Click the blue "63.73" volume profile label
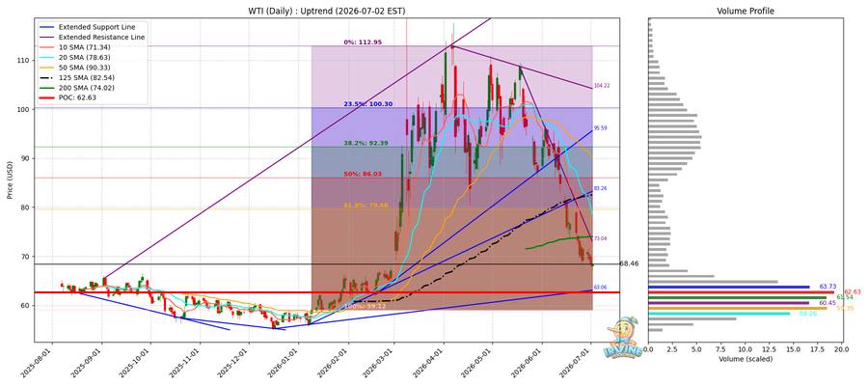This screenshot has height=386, width=868. click(x=827, y=287)
